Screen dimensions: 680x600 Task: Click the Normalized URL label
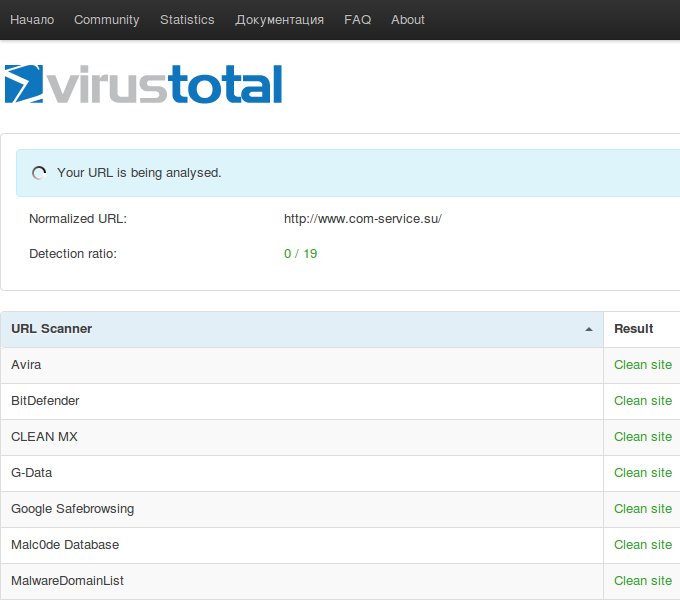click(78, 218)
